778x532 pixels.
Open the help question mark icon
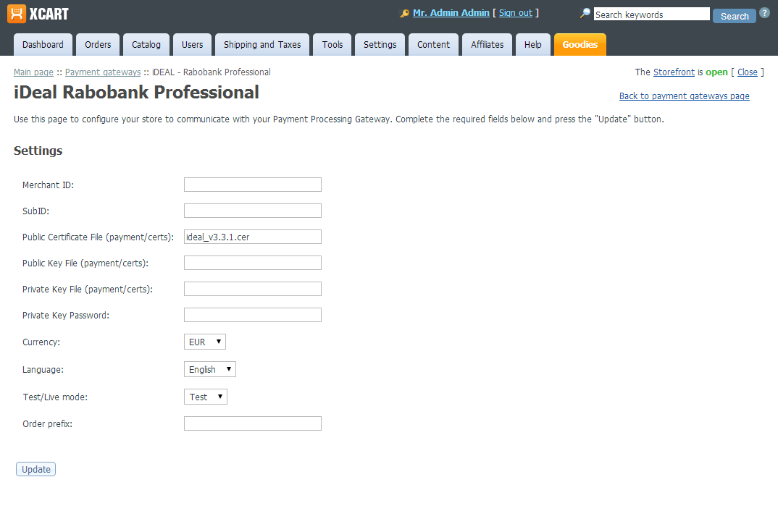coord(765,13)
